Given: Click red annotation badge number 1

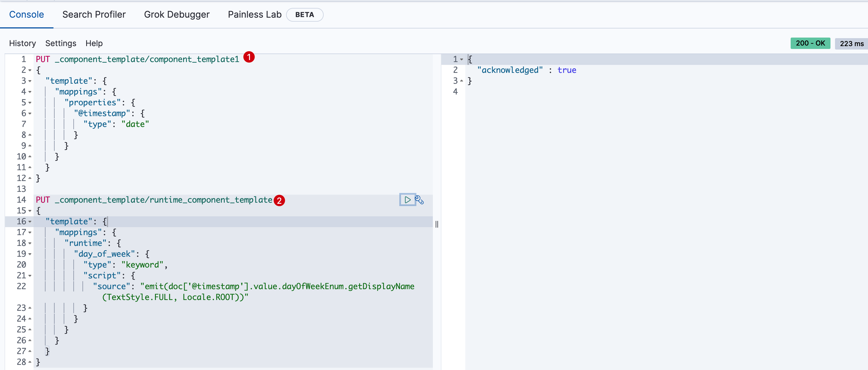Looking at the screenshot, I should [x=249, y=57].
